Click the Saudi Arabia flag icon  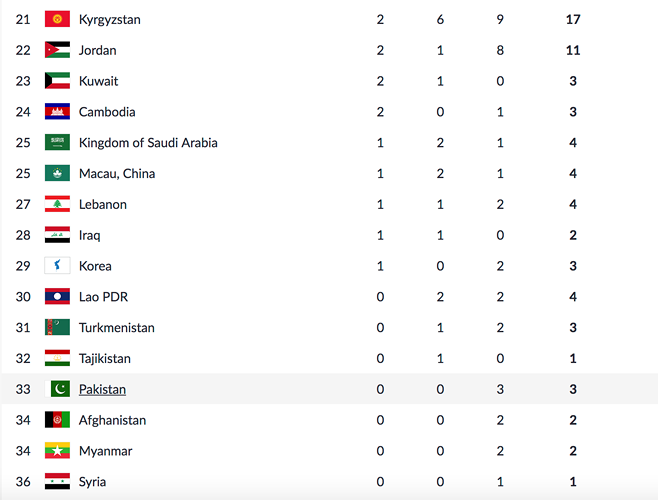click(x=57, y=143)
